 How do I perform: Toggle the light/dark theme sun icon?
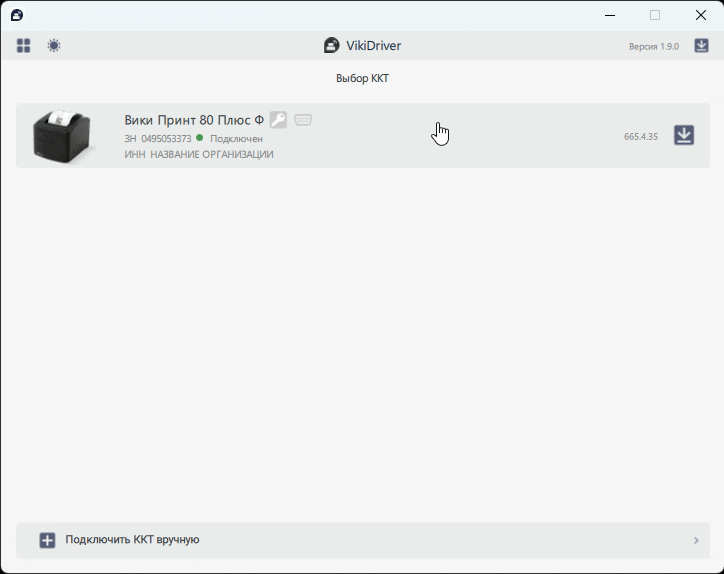(54, 46)
